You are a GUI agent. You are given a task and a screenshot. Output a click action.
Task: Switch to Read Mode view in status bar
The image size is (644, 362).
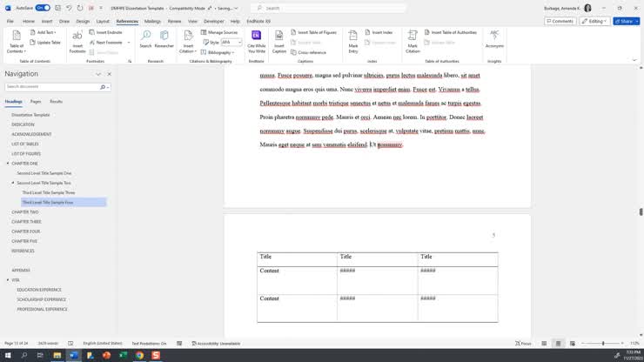[x=544, y=344]
